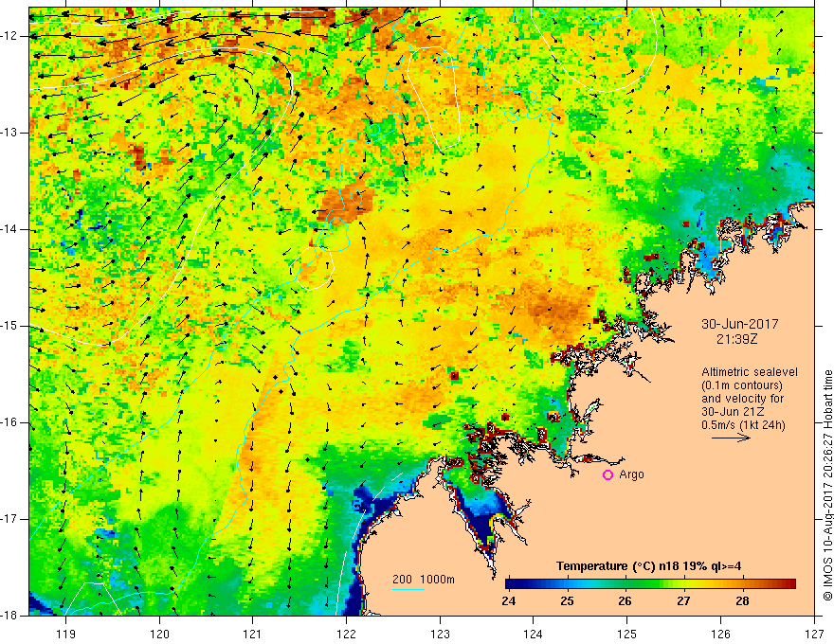Click longitude axis label '122'
The height and width of the screenshot is (644, 834).
[x=346, y=634]
